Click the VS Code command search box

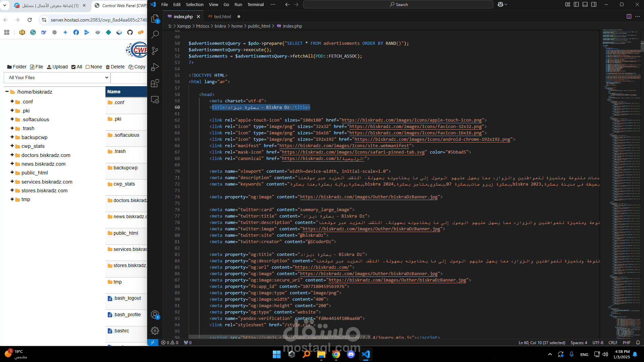[398, 4]
